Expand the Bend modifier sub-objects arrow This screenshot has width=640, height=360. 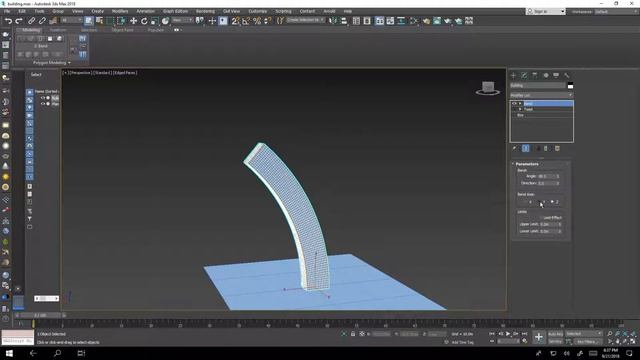(520, 104)
